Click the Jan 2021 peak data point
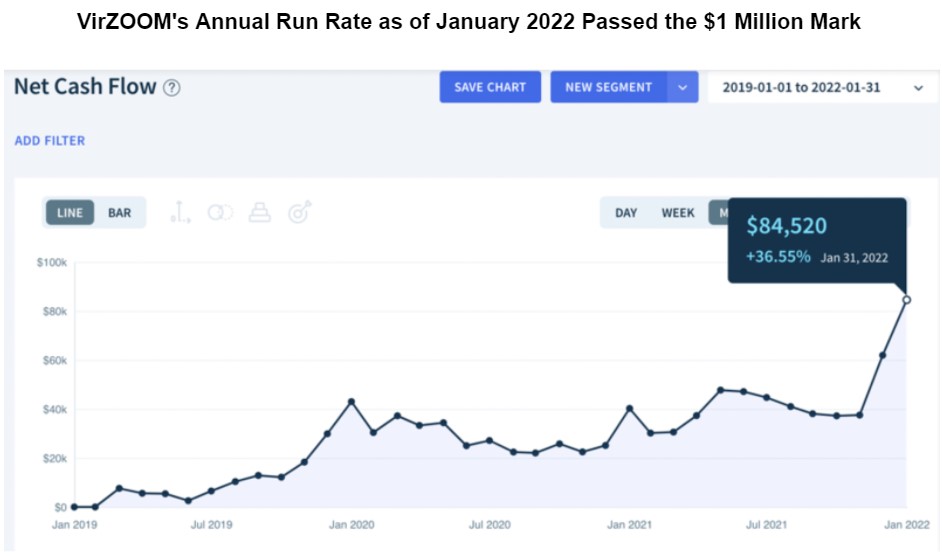The image size is (942, 556). 630,409
